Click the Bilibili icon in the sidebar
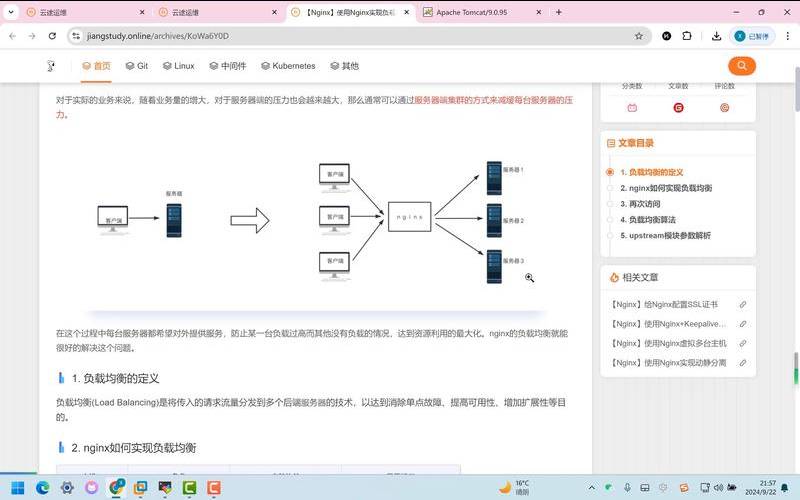Image resolution: width=800 pixels, height=500 pixels. tap(632, 108)
